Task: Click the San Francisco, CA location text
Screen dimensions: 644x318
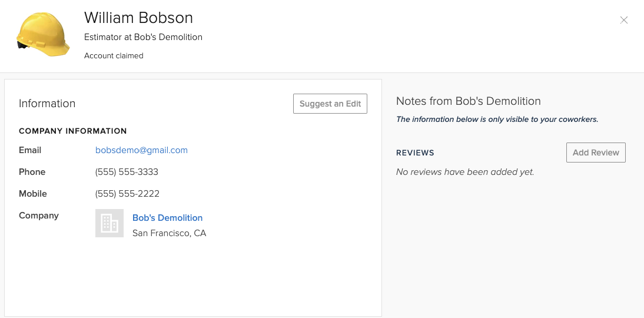Action: pyautogui.click(x=169, y=233)
